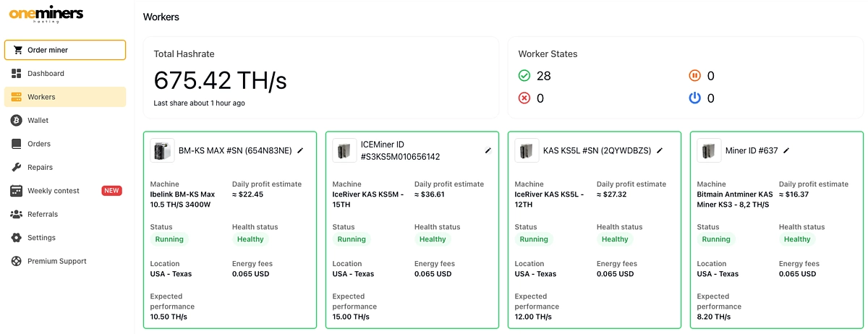Click the Order miner cart icon

tap(18, 50)
